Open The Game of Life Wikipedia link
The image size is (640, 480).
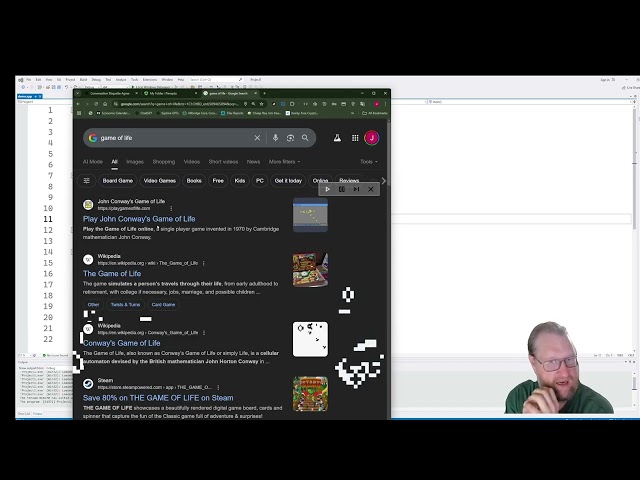pyautogui.click(x=112, y=273)
